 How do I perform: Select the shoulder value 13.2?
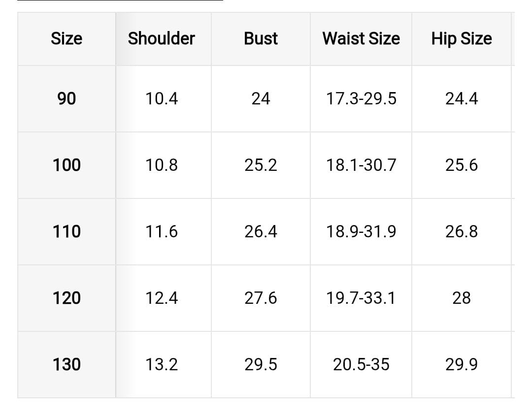pos(162,364)
